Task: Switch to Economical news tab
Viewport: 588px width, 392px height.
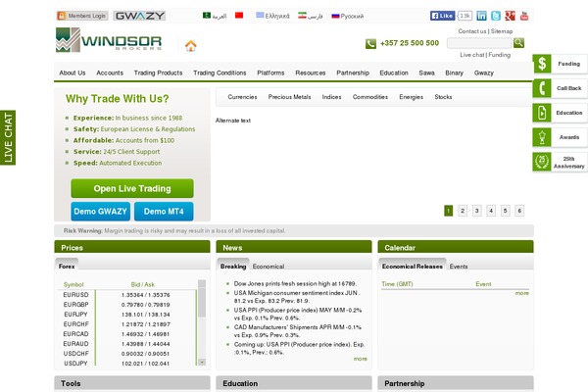Action: tap(269, 267)
